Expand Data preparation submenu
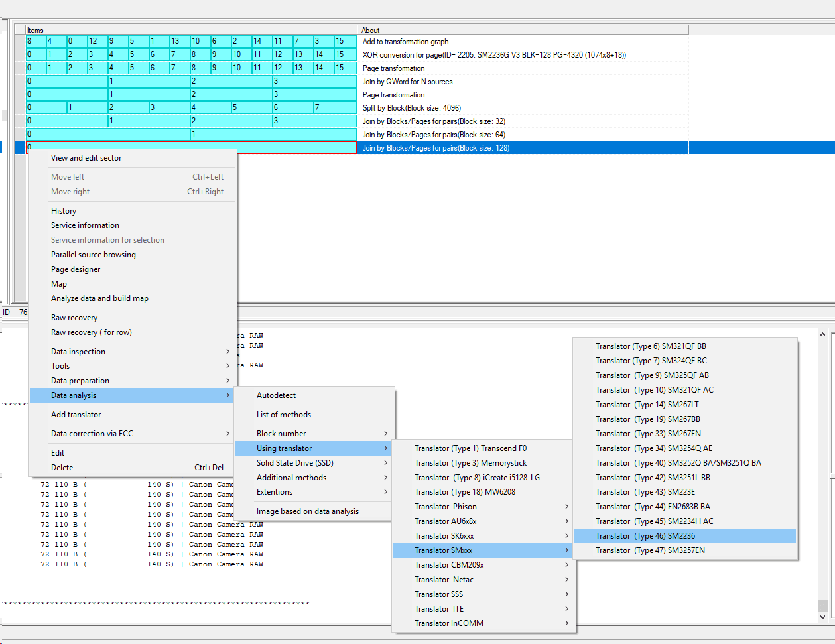Image resolution: width=835 pixels, height=644 pixels. [133, 381]
